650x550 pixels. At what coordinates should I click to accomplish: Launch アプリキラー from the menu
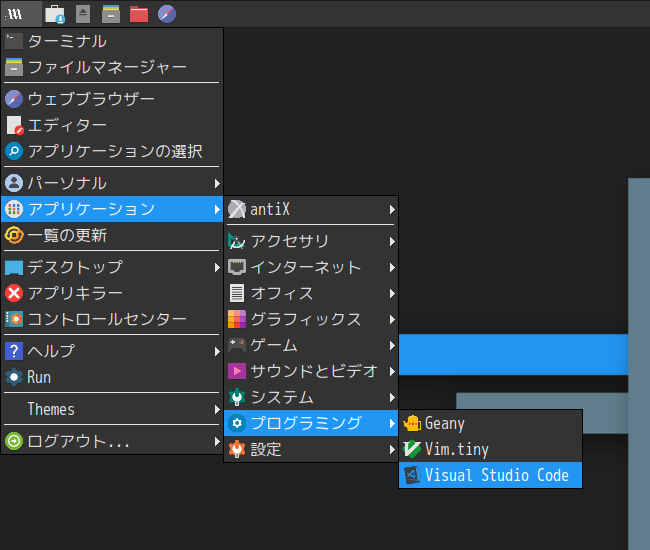pos(112,293)
